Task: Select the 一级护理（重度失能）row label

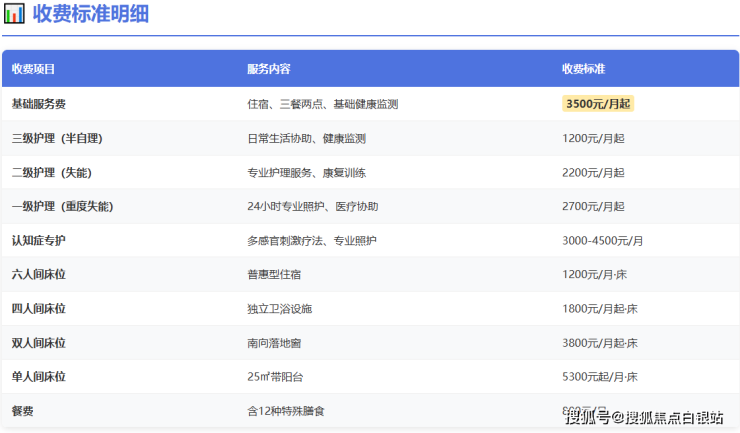Action: (x=62, y=206)
